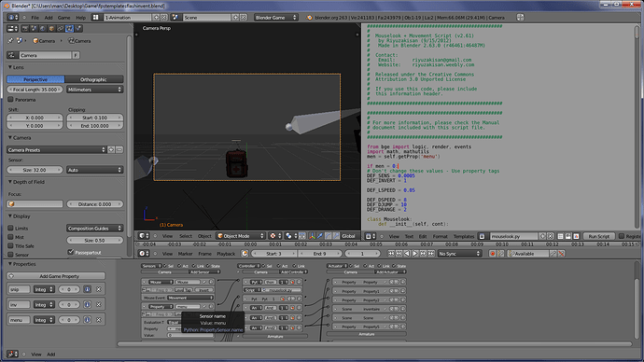
Task: Open the Scene properties tab icon
Action: click(x=34, y=29)
